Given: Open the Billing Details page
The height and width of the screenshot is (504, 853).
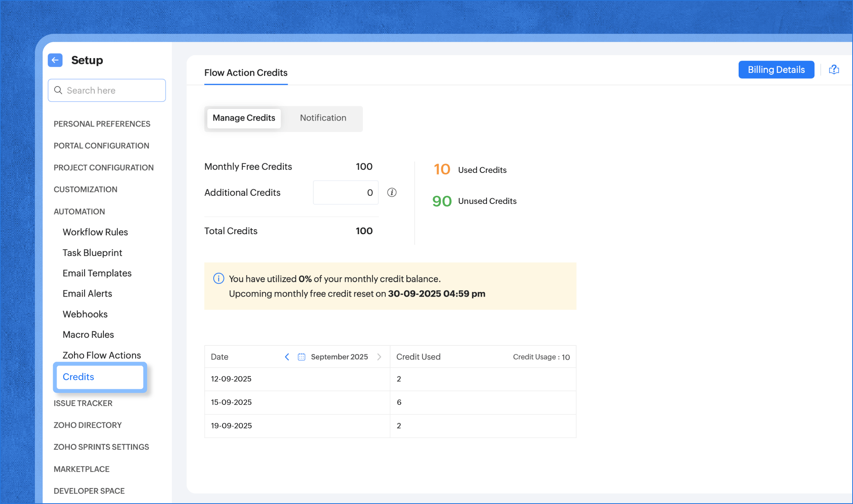Looking at the screenshot, I should (776, 70).
